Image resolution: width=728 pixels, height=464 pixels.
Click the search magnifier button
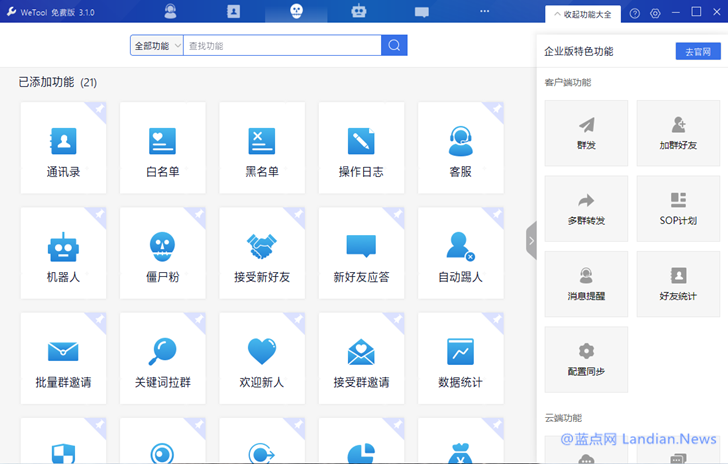click(x=394, y=46)
